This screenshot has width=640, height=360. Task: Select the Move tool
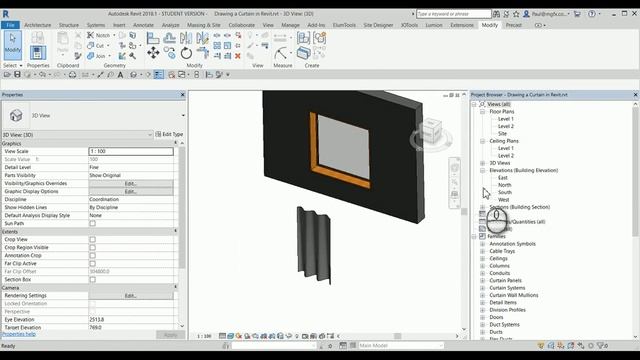pyautogui.click(x=153, y=53)
